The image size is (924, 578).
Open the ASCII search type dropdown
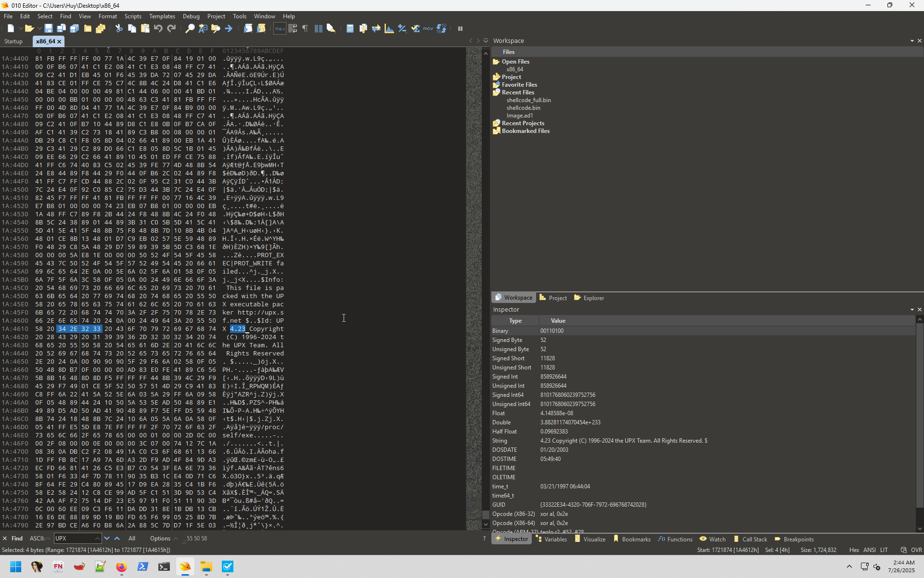[x=39, y=539]
